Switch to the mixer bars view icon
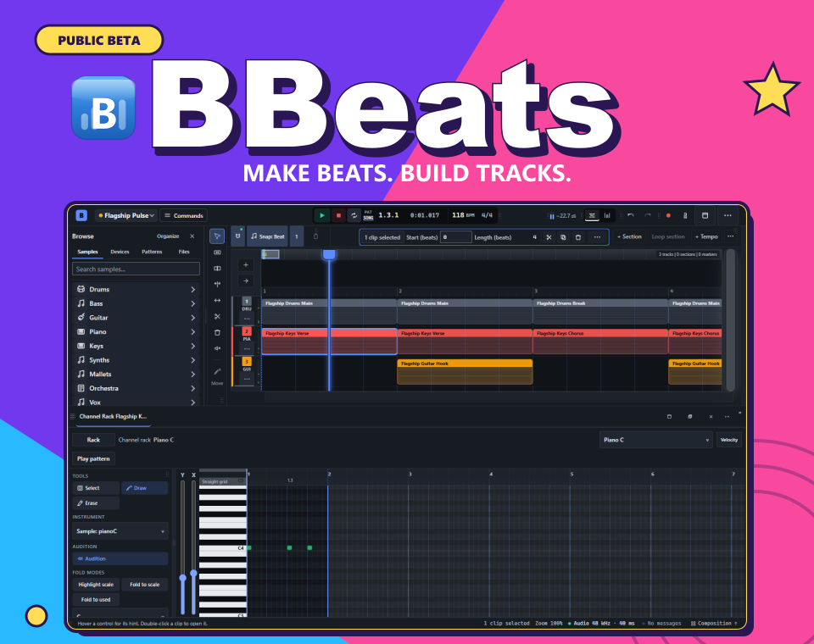Viewport: 814px width, 644px height. point(607,215)
